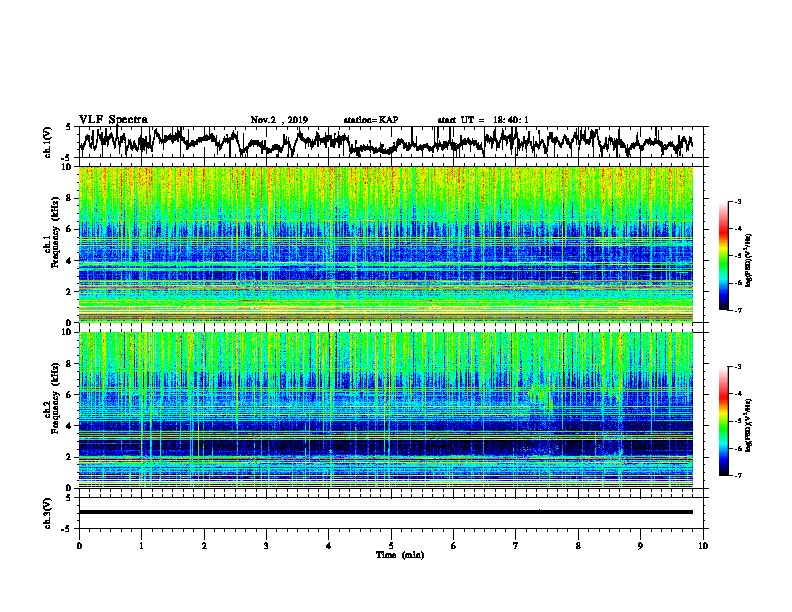Click the "10" time-axis tick label
Image resolution: width=792 pixels, height=612 pixels.
(703, 546)
